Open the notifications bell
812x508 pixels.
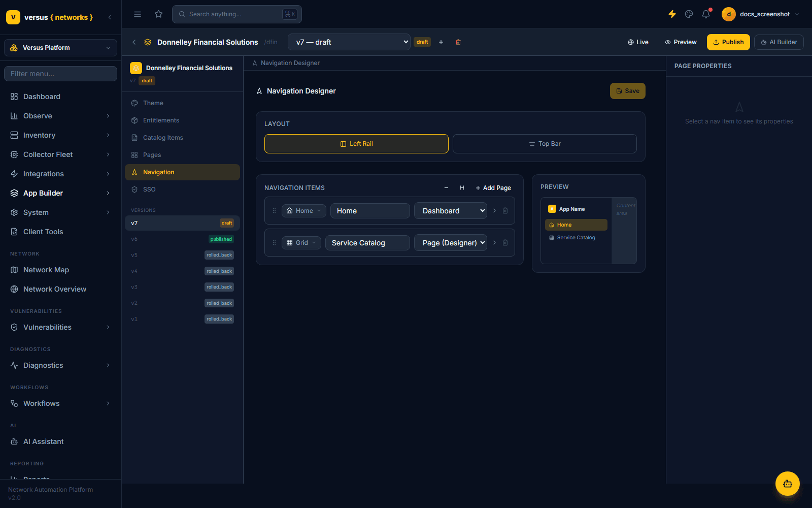706,14
